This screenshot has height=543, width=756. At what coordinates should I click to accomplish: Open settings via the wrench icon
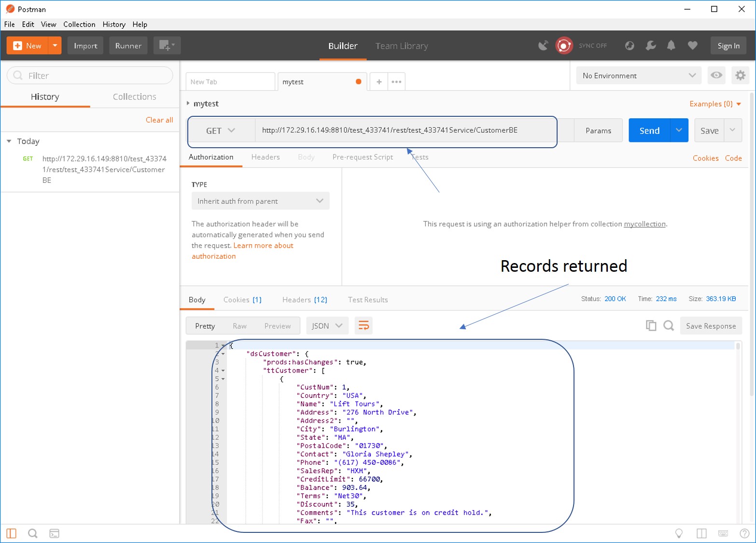click(x=651, y=45)
